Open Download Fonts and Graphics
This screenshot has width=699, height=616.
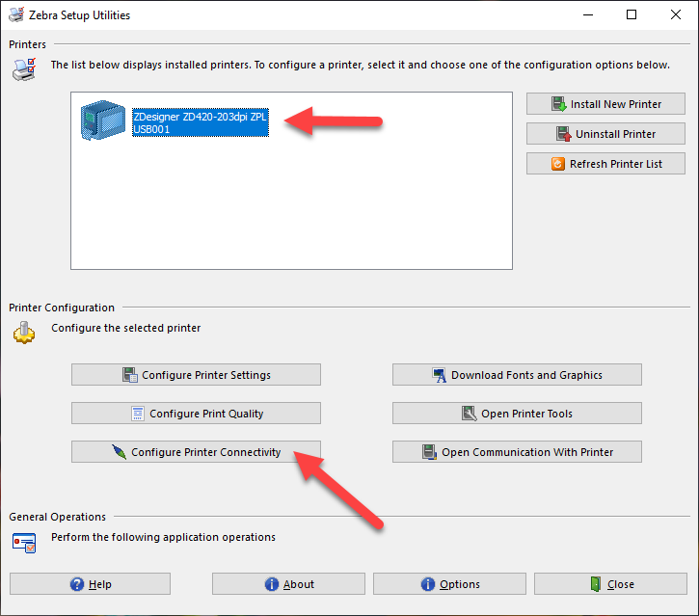tap(517, 375)
